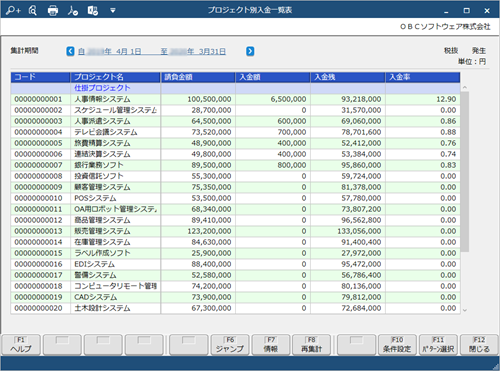Image resolution: width=500 pixels, height=371 pixels.
Task: Open the date range link starting 4月 1日
Action: (x=152, y=52)
